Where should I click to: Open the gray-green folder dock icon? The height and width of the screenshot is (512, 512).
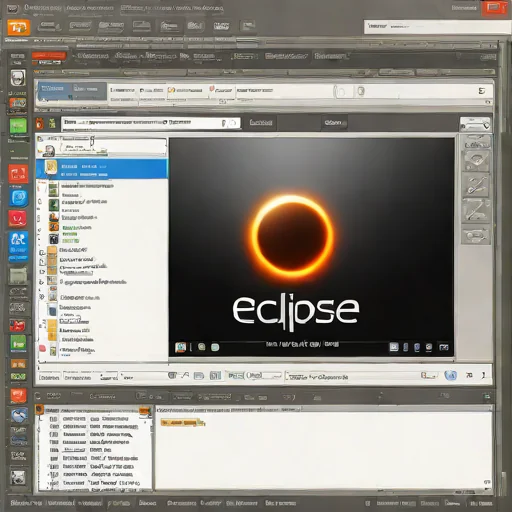point(18,276)
